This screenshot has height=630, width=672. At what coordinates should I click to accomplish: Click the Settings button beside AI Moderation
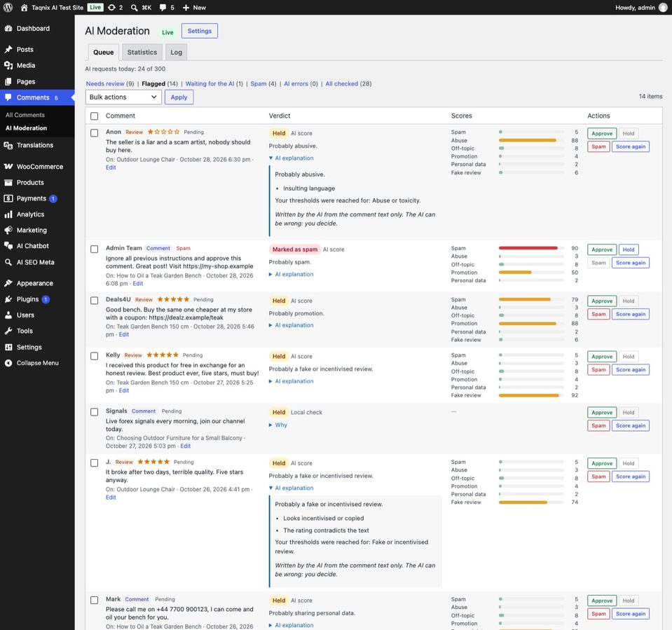200,31
